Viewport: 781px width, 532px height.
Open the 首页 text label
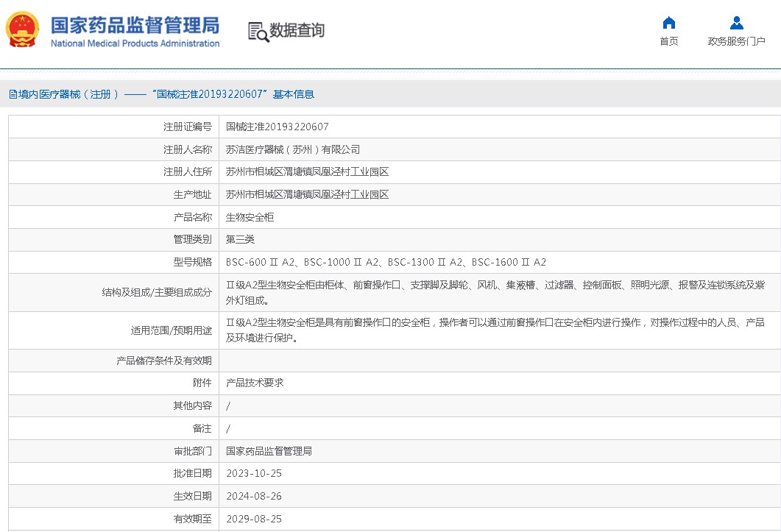click(668, 41)
